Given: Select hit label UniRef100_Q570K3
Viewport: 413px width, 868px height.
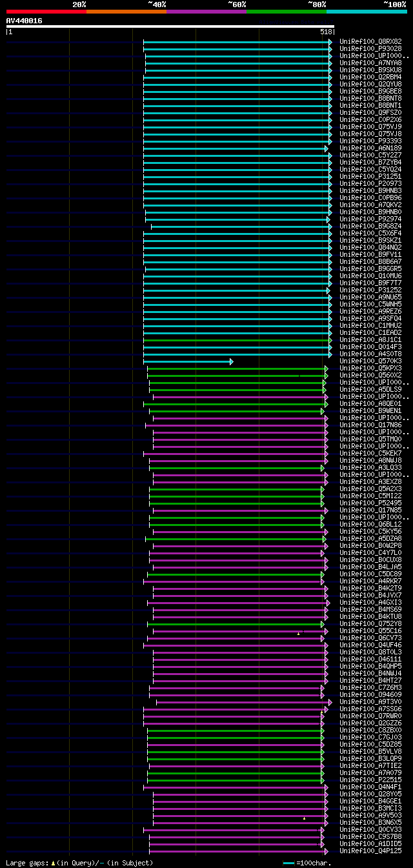Looking at the screenshot, I should [370, 361].
